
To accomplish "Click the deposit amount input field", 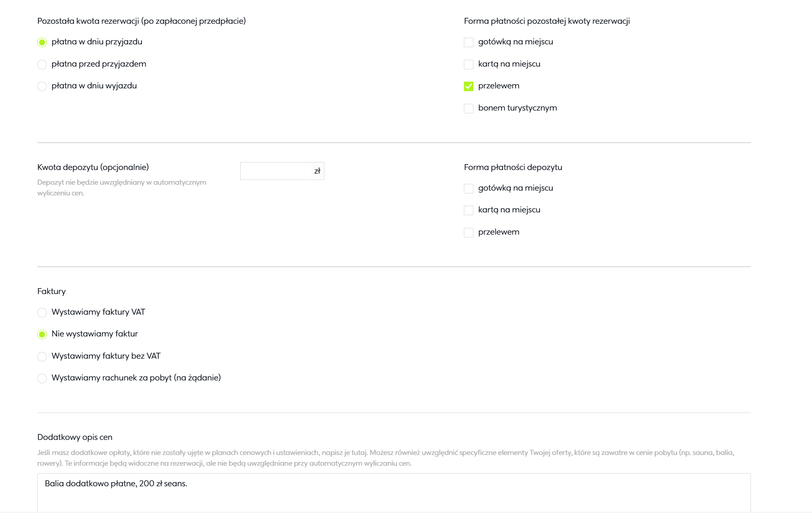I will 276,171.
